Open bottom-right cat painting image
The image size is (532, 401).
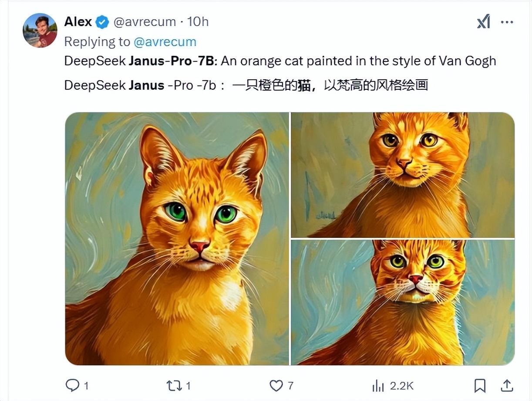[403, 302]
